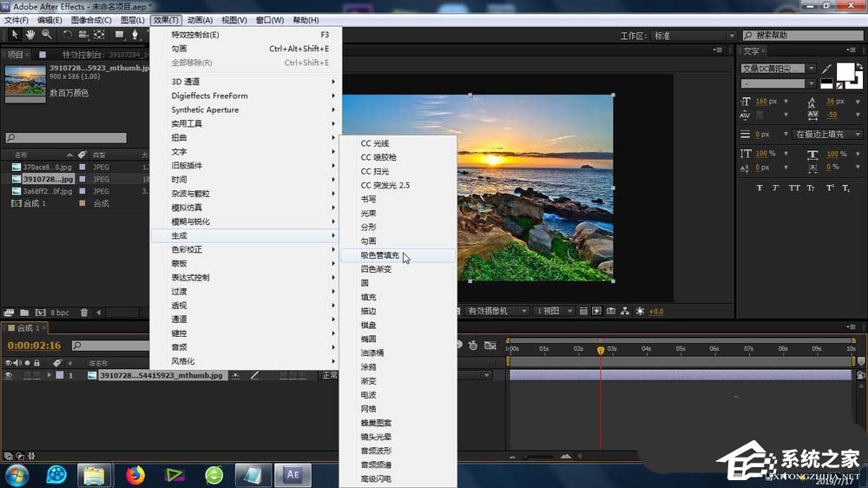This screenshot has width=868, height=488.
Task: Select the Hand tool in toolbar
Action: tap(30, 35)
